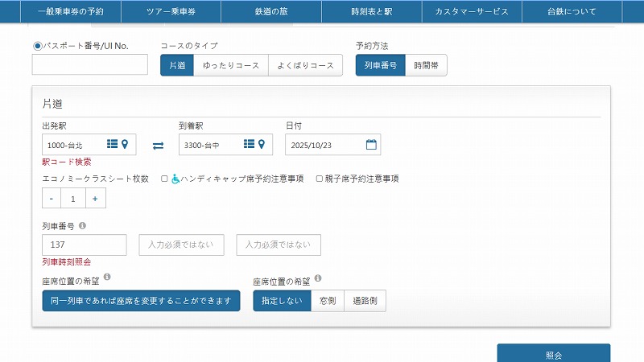
Task: Select ゆったりコース course type
Action: [231, 65]
